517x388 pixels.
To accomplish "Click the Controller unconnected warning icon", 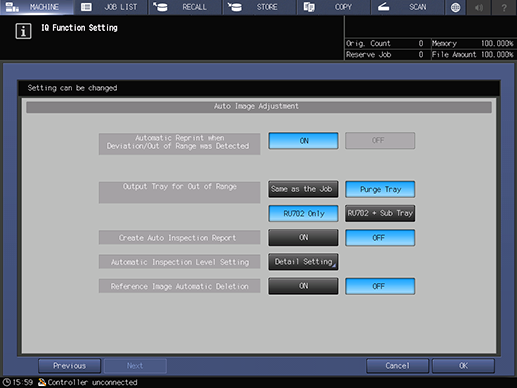I will tap(42, 382).
